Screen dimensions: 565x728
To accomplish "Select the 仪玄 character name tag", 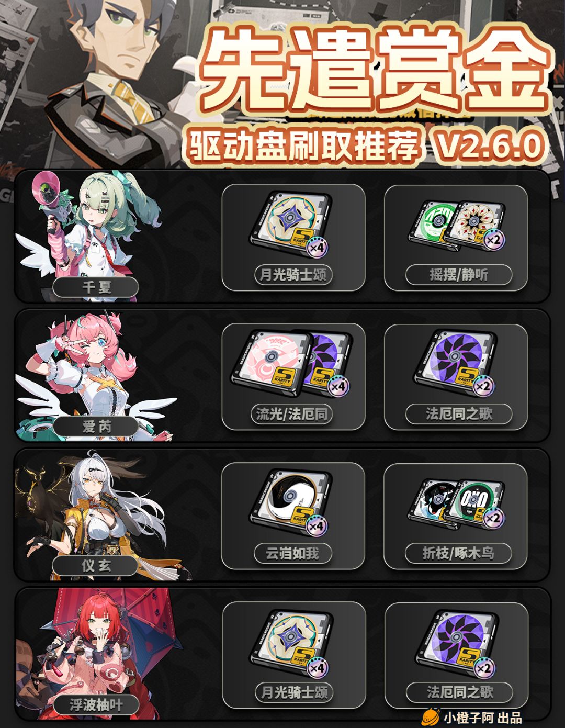I will tap(96, 566).
